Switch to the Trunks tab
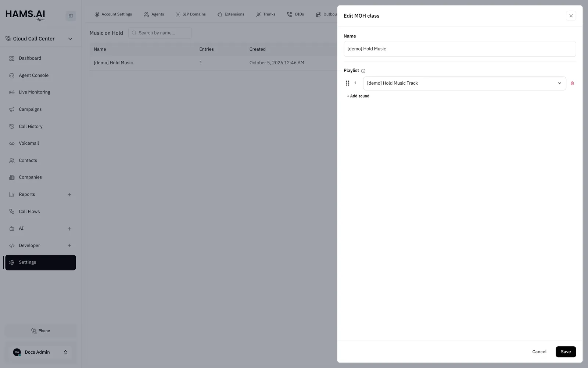The height and width of the screenshot is (368, 588). click(266, 14)
